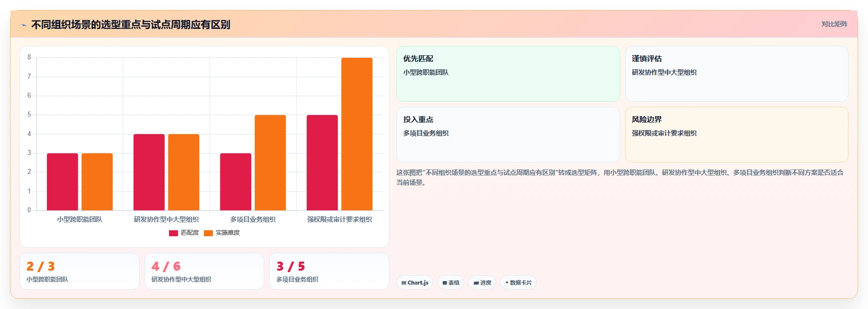The height and width of the screenshot is (309, 868).
Task: Click the small icon before the header title
Action: 23,25
